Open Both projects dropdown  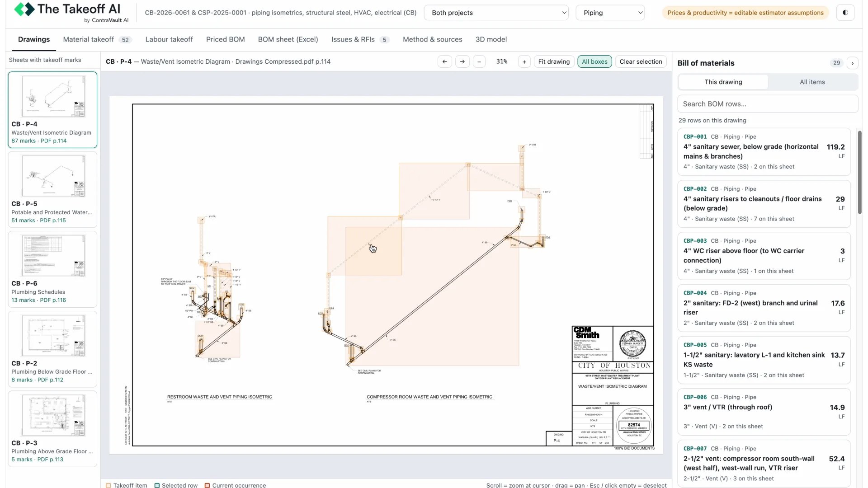(496, 13)
